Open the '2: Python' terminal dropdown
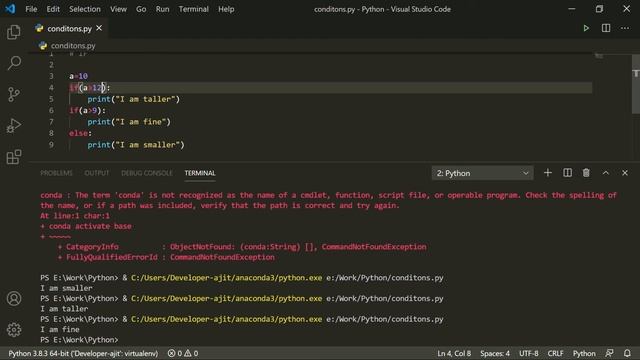640x360 pixels. 482,173
